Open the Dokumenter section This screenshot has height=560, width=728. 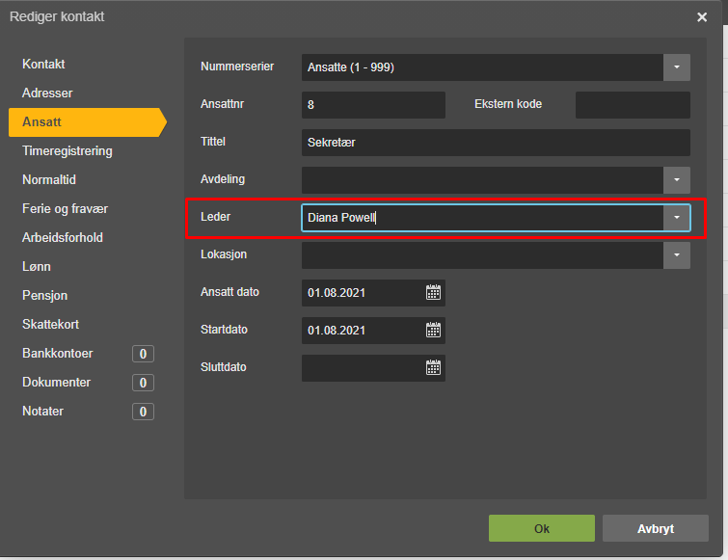coord(57,383)
